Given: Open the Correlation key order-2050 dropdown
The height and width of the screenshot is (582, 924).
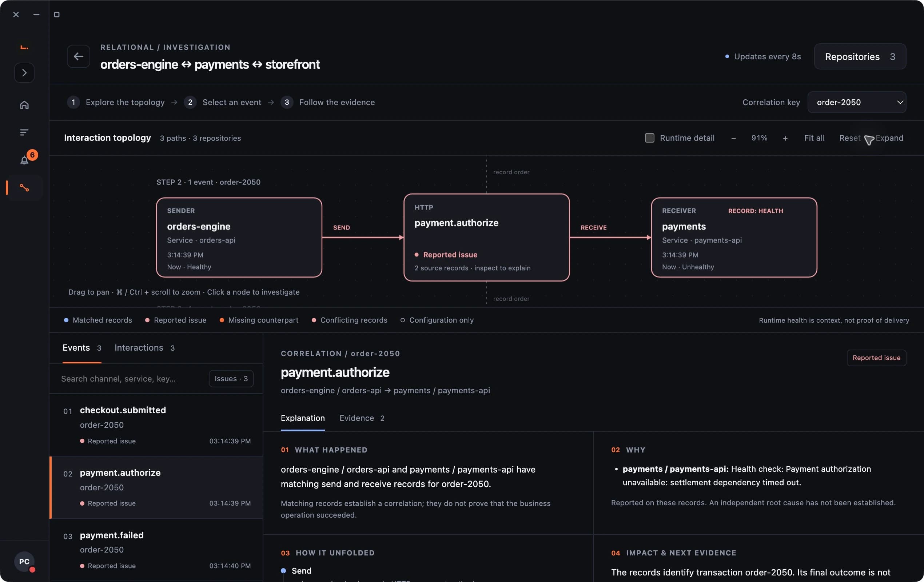Looking at the screenshot, I should (856, 102).
